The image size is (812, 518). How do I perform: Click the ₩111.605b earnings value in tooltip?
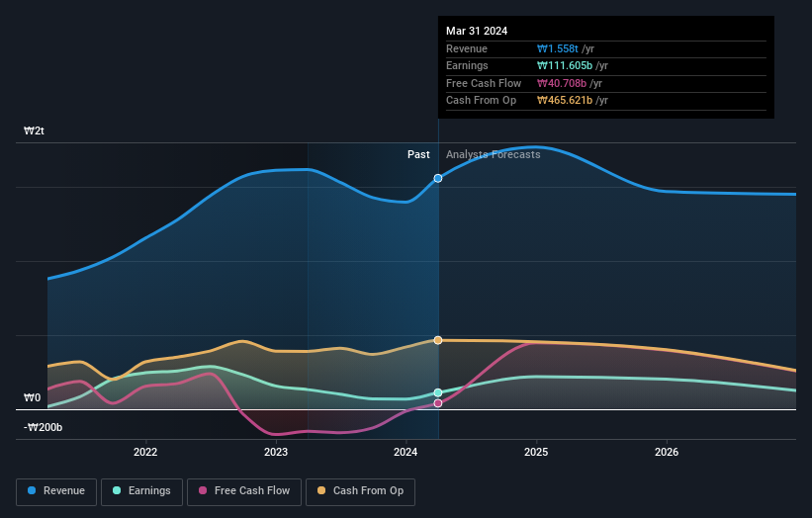coord(565,65)
